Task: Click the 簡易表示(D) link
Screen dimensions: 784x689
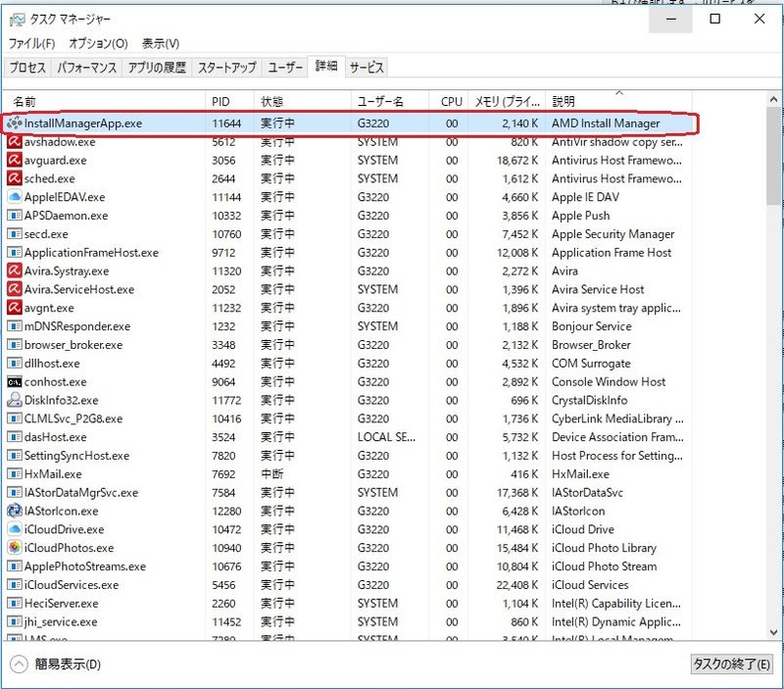Action: (x=68, y=664)
